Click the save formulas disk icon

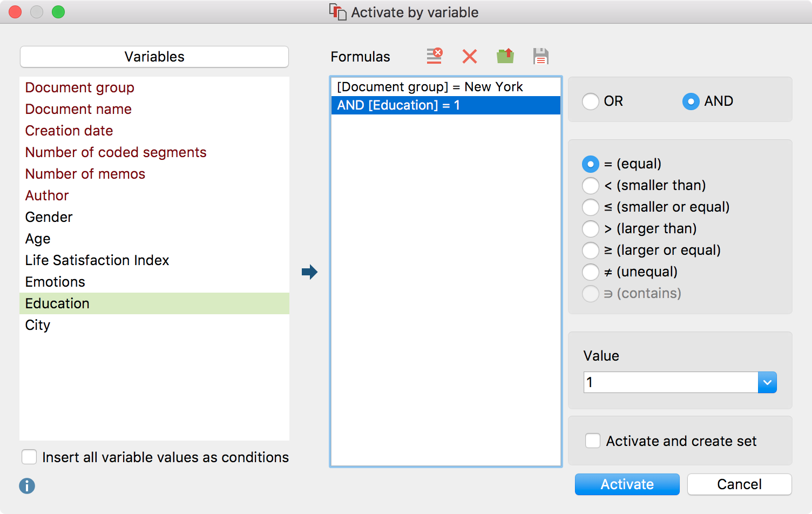[540, 56]
